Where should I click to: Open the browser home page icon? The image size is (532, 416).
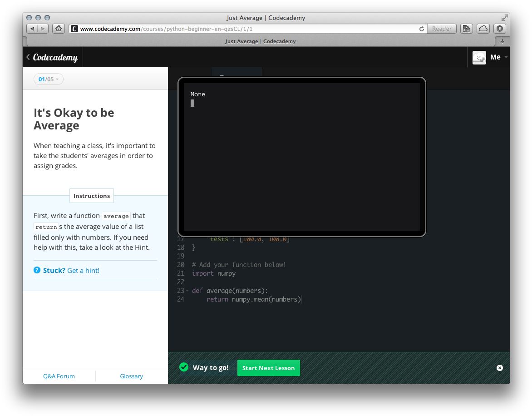59,29
